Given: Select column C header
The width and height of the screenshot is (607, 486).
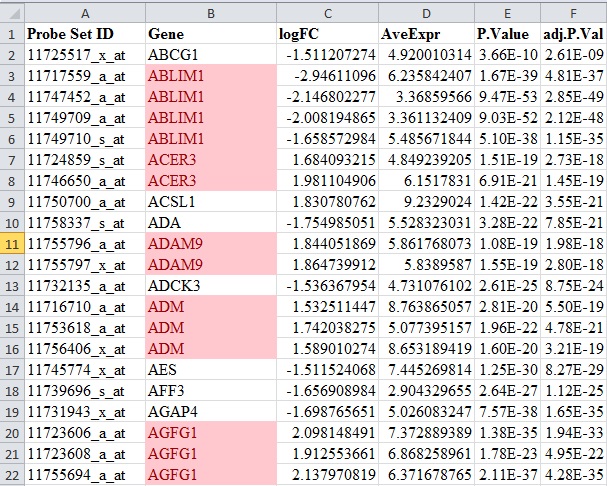Looking at the screenshot, I should click(328, 14).
